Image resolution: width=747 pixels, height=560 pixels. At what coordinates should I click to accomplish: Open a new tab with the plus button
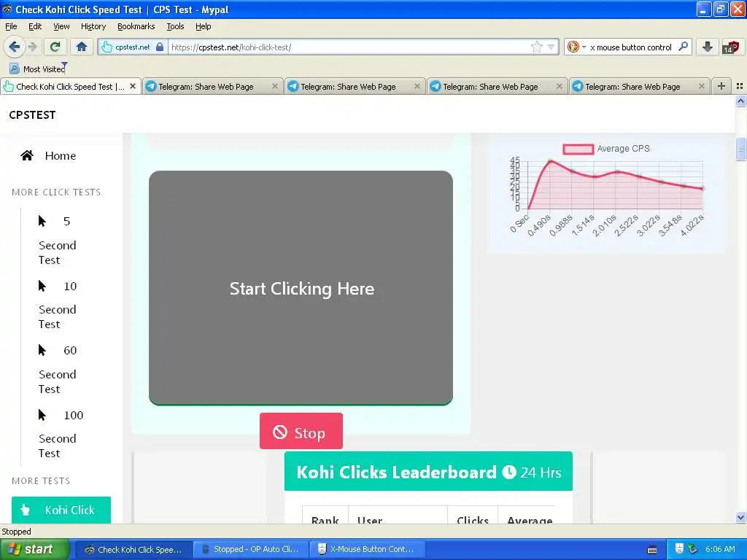tap(721, 86)
